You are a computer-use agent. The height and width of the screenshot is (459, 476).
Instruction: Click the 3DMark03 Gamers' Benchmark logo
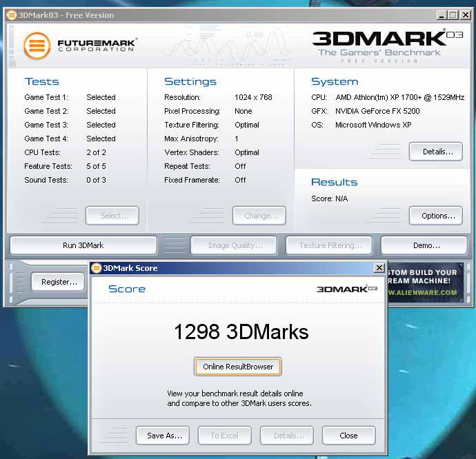pos(388,46)
